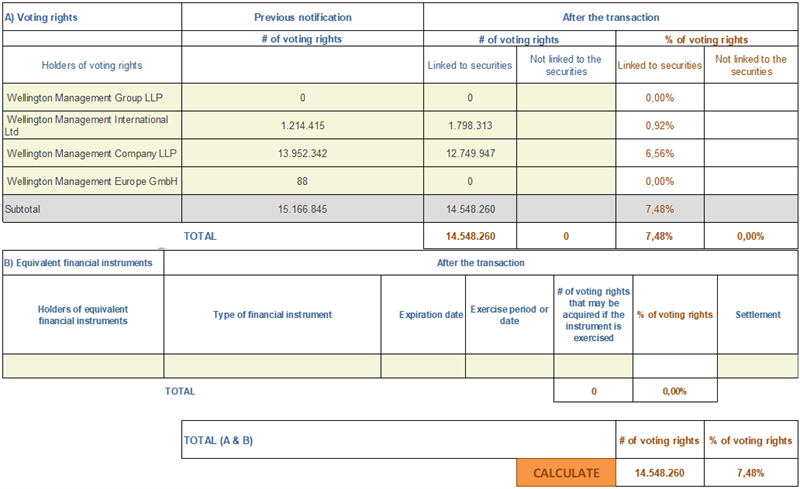Viewport: 800px width, 489px height.
Task: Select TOTAL (A & B) voting rights value 14.548.260
Action: pyautogui.click(x=660, y=473)
